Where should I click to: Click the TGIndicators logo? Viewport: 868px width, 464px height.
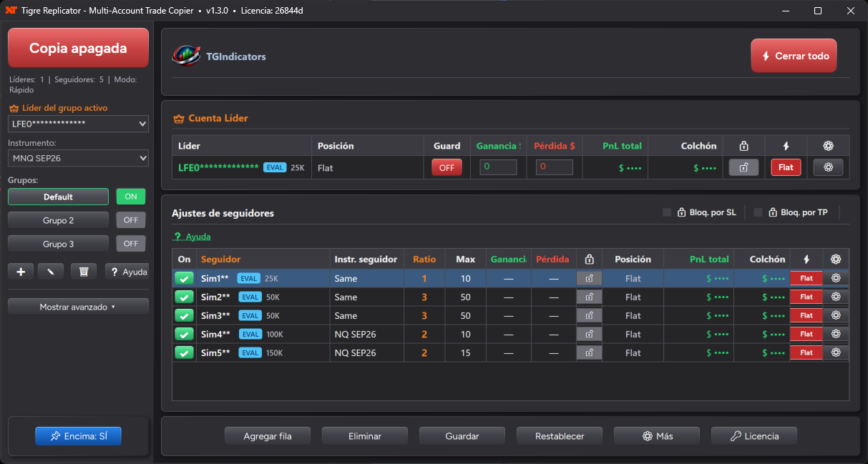[187, 56]
